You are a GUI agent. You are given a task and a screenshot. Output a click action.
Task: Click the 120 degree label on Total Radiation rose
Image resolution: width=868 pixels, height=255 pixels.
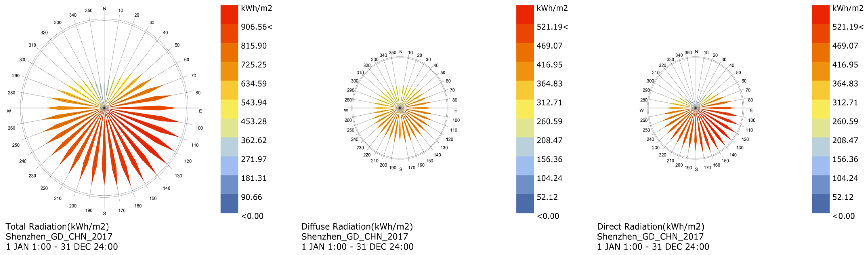pyautogui.click(x=188, y=161)
